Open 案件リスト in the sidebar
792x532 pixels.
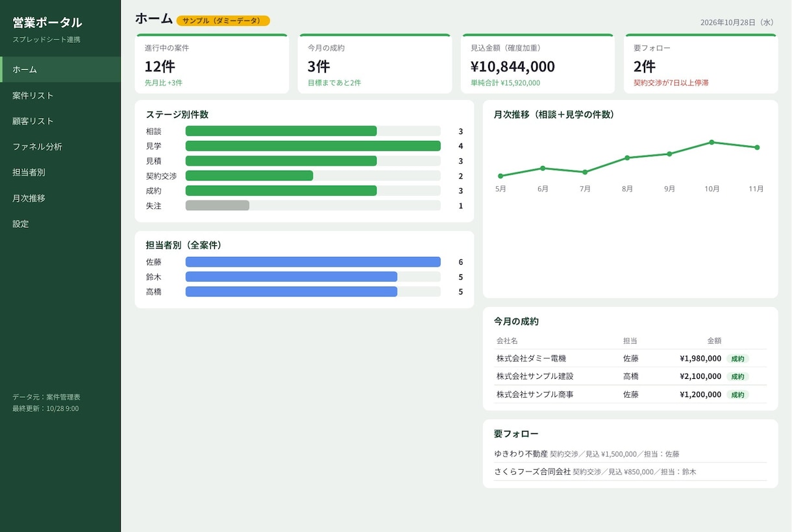tap(60, 95)
